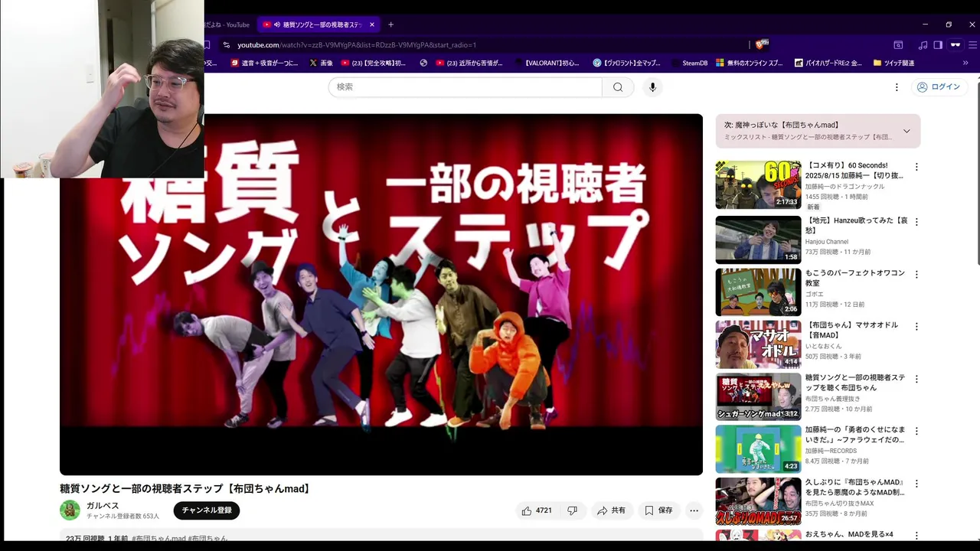Like the video with 4721 likes

click(x=536, y=510)
